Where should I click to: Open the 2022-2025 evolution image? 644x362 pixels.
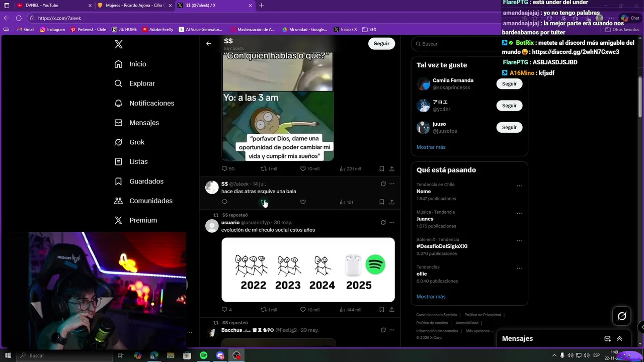click(308, 270)
